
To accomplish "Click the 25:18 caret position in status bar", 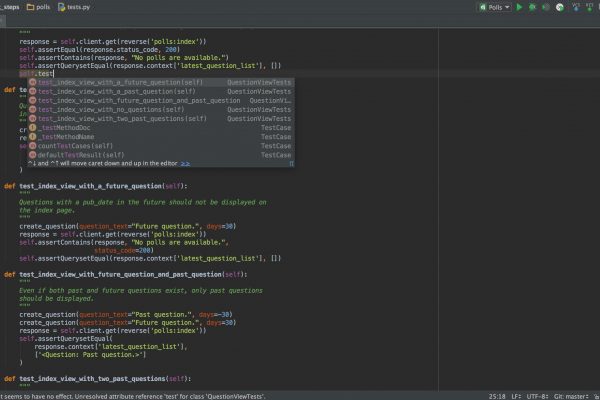I will click(497, 397).
